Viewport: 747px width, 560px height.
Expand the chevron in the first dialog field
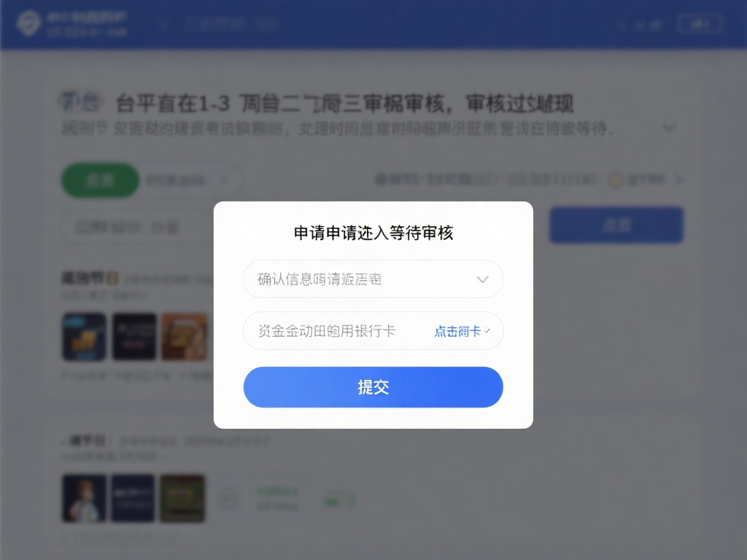(483, 279)
